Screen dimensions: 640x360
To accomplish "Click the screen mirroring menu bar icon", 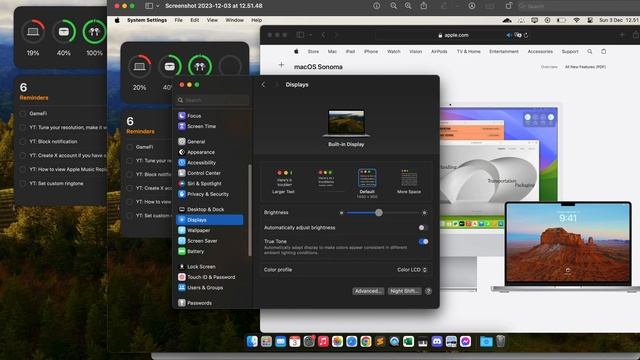I will (534, 20).
